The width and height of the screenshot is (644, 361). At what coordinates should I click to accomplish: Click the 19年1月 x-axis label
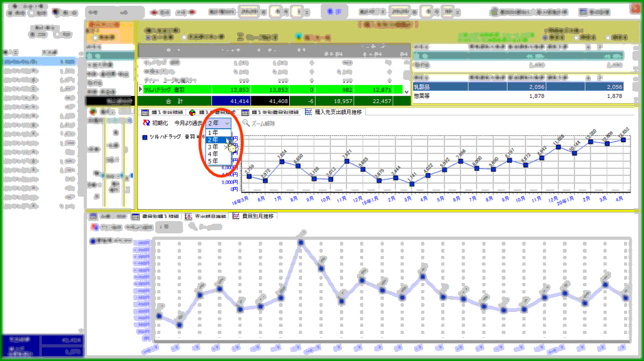[370, 200]
